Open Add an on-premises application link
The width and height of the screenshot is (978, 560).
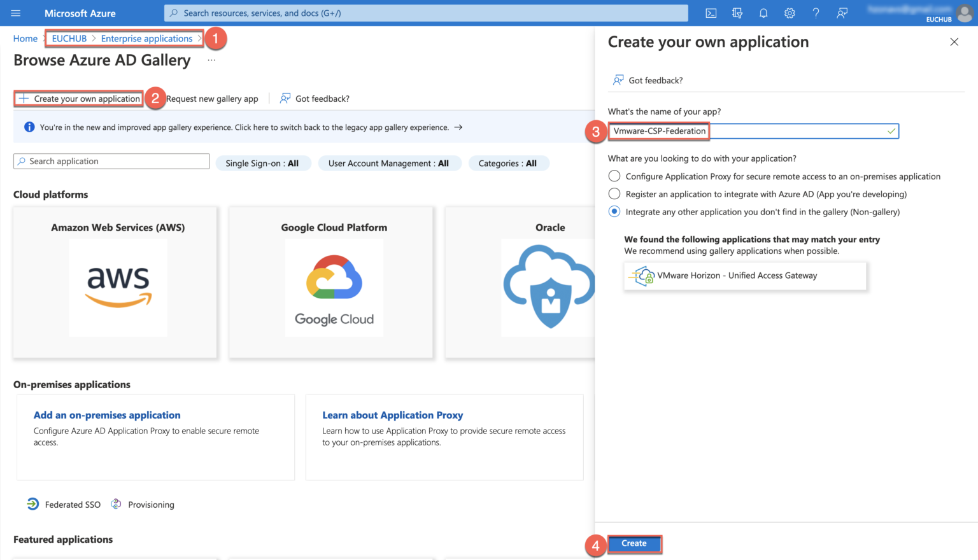click(107, 415)
